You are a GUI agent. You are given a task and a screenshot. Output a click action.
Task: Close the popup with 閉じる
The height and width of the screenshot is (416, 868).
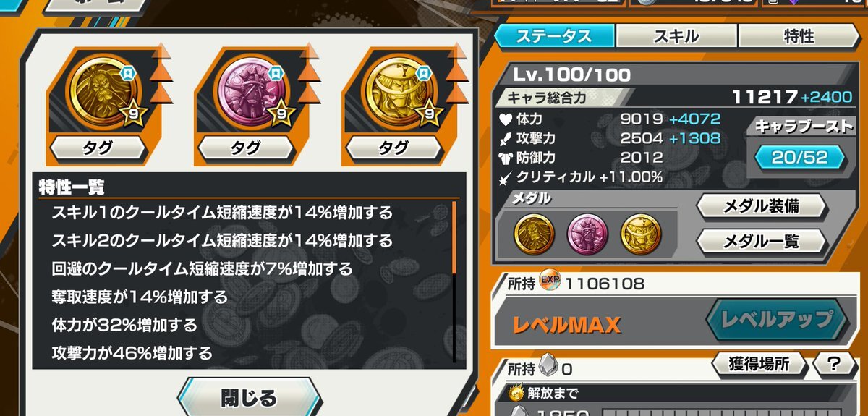tap(248, 397)
